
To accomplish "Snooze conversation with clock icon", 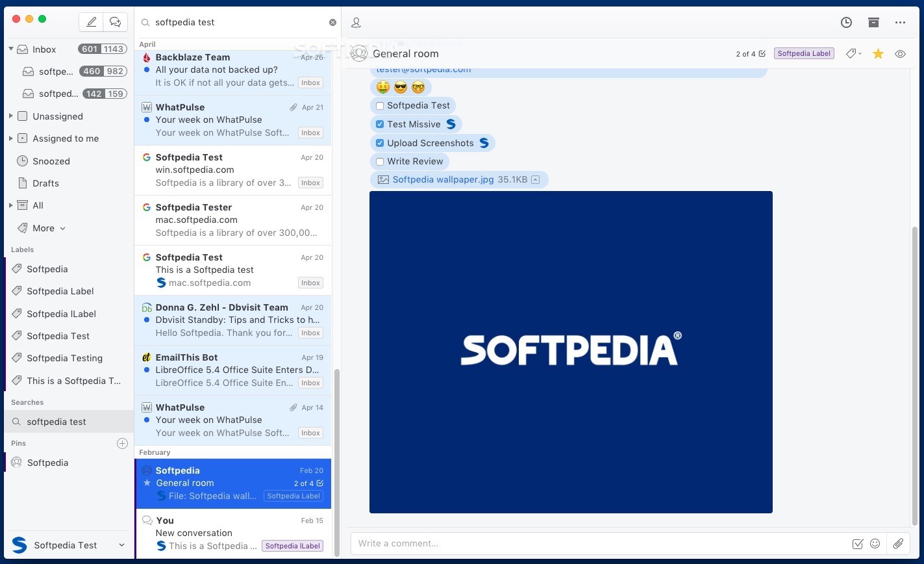I will (x=846, y=22).
